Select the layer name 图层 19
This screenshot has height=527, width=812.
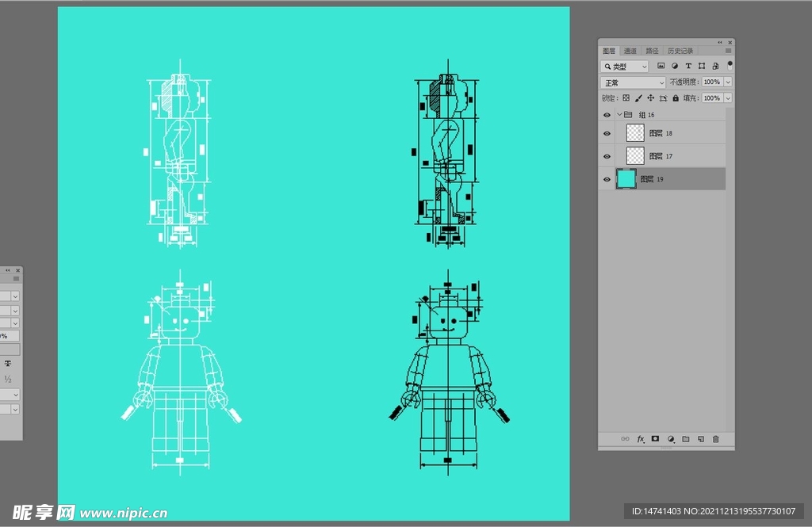click(652, 179)
